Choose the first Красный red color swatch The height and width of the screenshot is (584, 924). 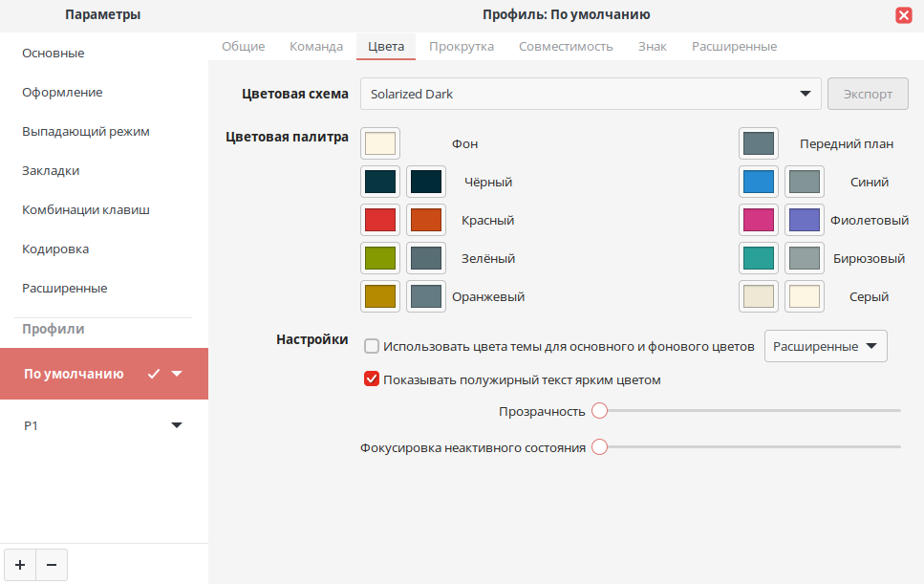(x=380, y=220)
